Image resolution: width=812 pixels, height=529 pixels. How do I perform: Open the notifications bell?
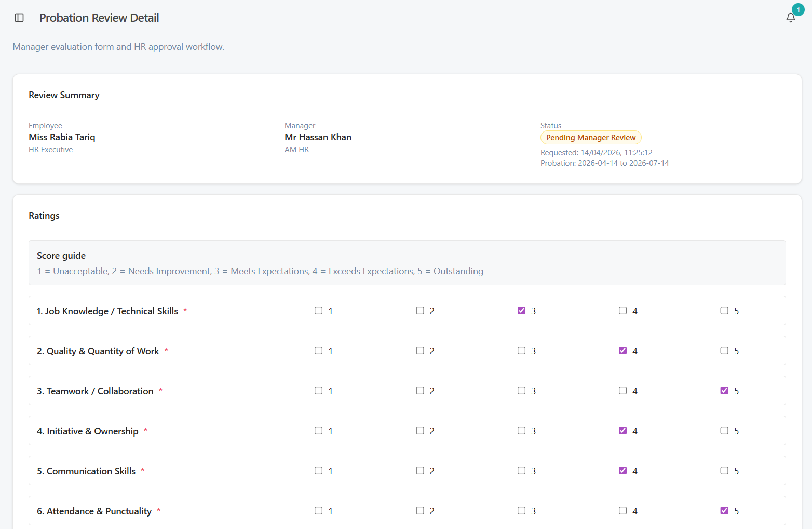coord(790,18)
